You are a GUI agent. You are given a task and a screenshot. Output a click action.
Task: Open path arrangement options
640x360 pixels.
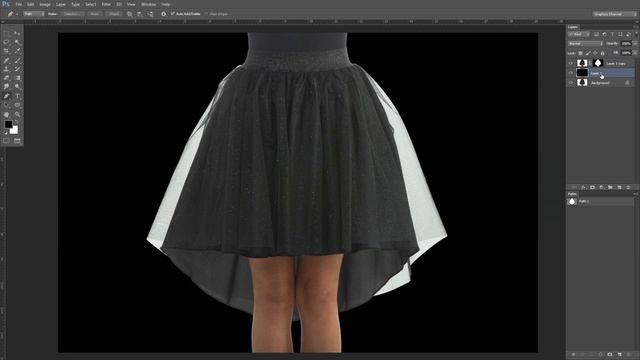click(x=150, y=14)
